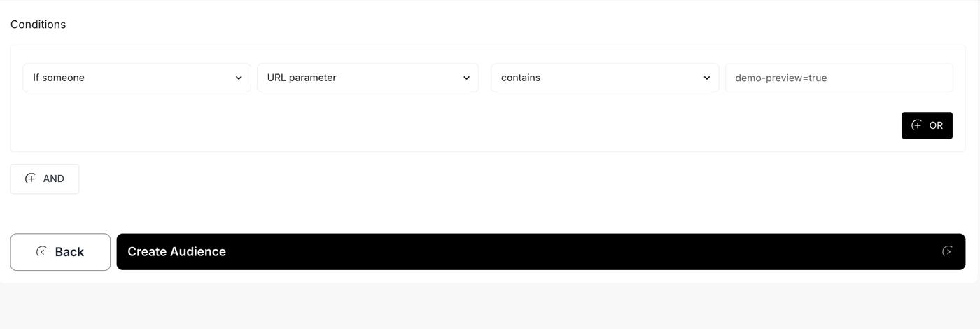
Task: Click the right-arrow circle icon on Create Audience
Action: tap(947, 251)
